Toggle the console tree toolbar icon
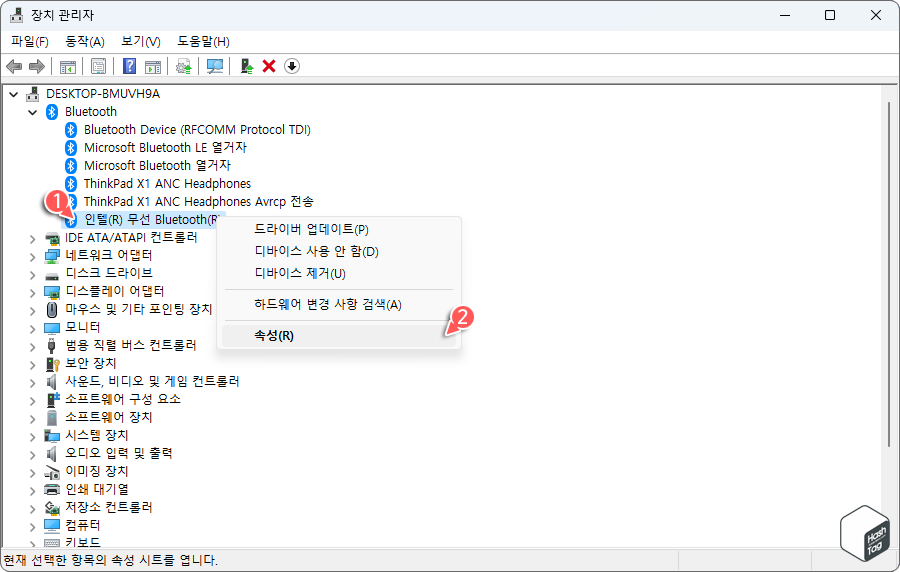900x572 pixels. coord(68,67)
